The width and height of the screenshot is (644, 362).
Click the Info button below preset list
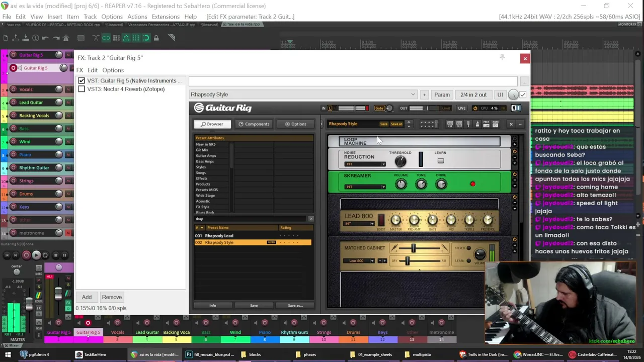[x=213, y=306]
